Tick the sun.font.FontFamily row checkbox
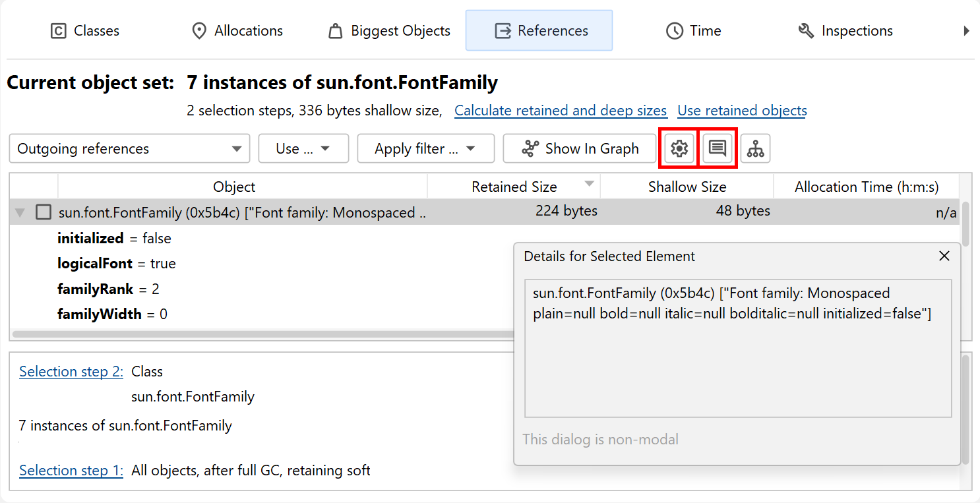The image size is (980, 503). tap(44, 212)
